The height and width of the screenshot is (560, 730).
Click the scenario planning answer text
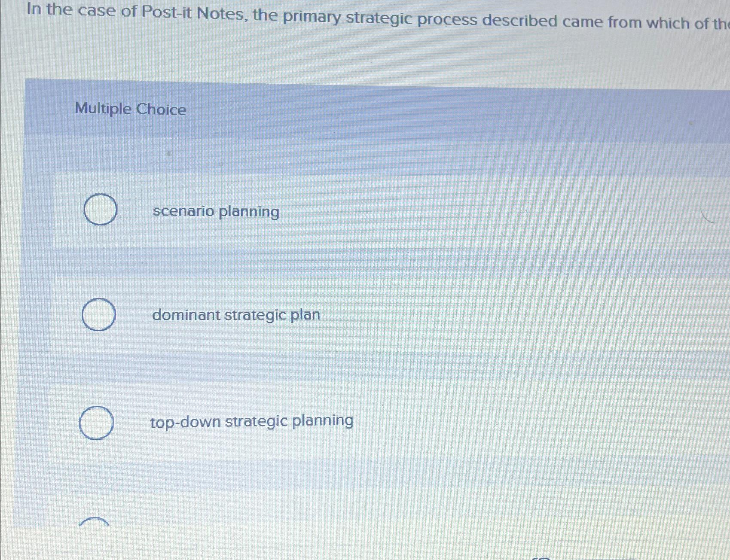coord(216,211)
